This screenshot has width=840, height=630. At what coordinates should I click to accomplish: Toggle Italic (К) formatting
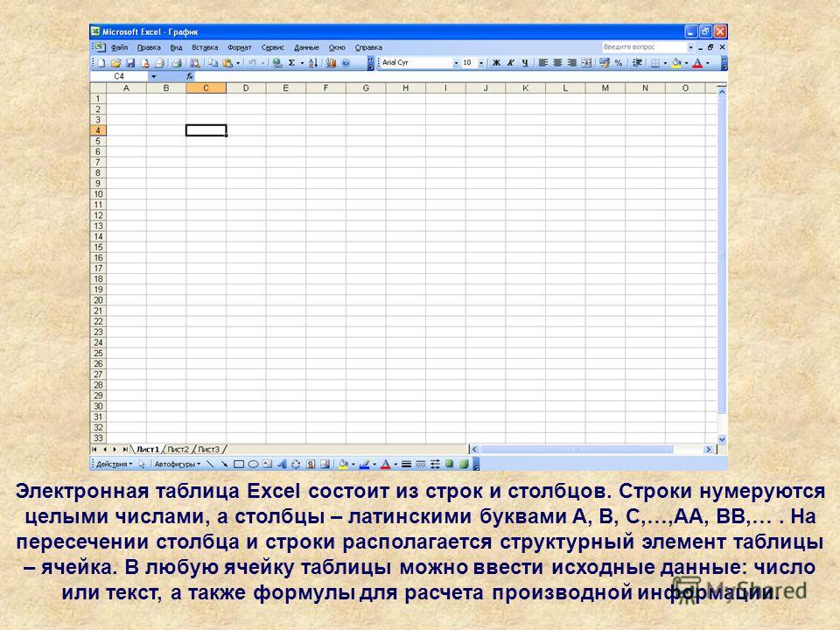(510, 63)
